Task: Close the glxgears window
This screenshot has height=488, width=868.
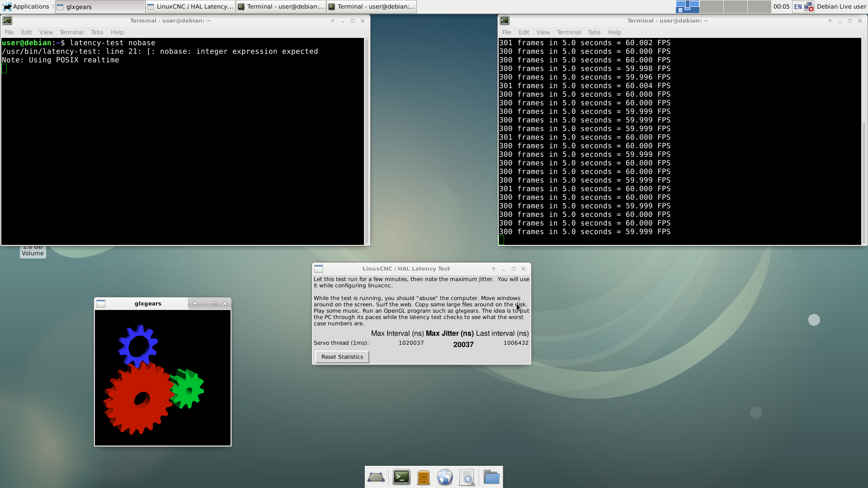Action: 225,304
